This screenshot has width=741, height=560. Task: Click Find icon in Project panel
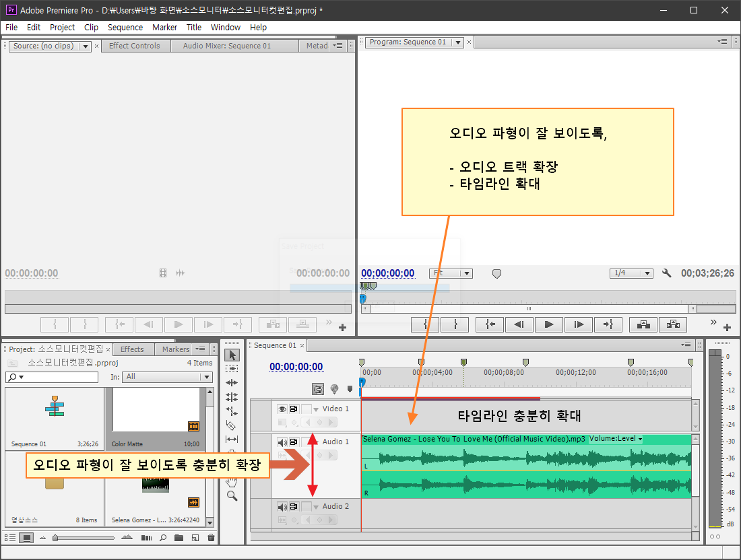point(163,537)
